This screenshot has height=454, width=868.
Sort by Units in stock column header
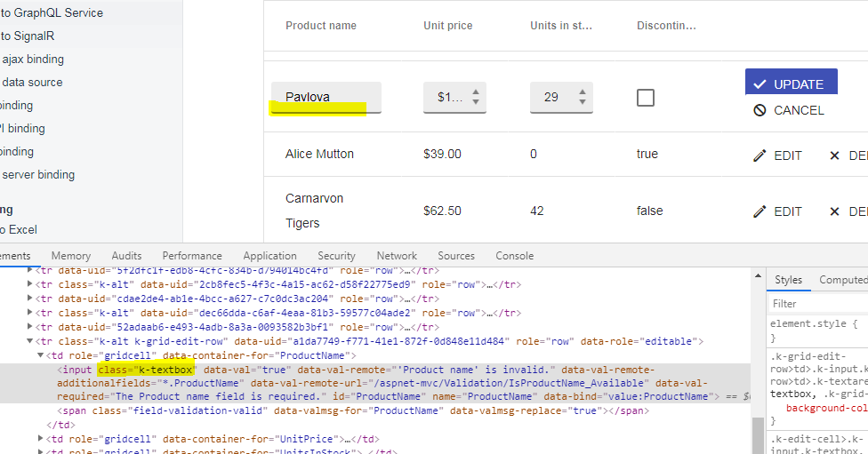click(x=561, y=26)
